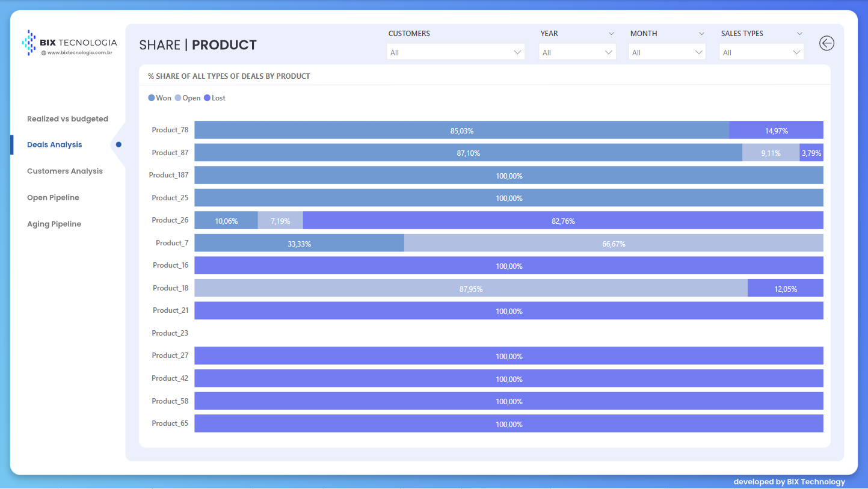Visit www.bixtecnologia.com.br link
This screenshot has width=868, height=489.
pos(70,52)
